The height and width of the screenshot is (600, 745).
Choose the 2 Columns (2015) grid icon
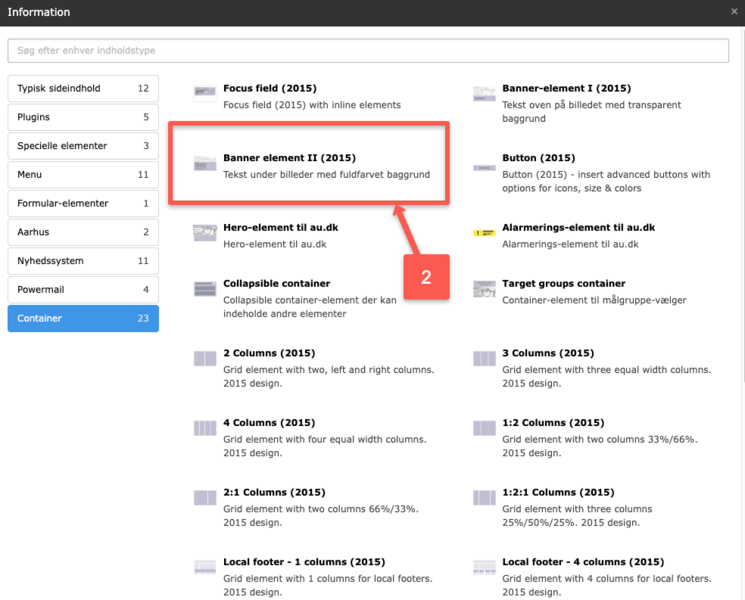(205, 358)
